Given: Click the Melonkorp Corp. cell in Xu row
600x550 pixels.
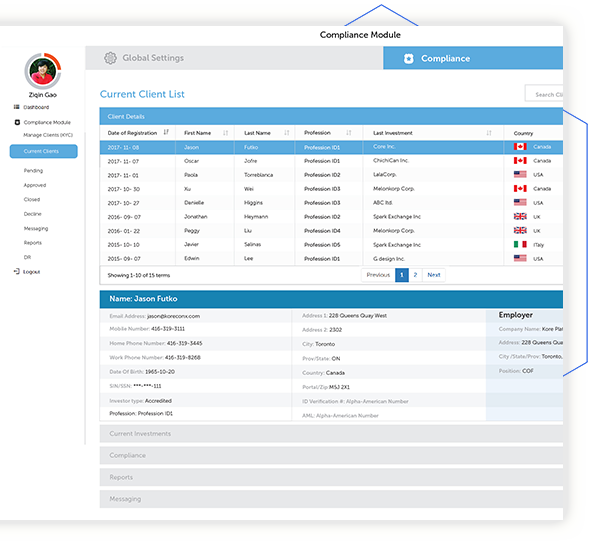Looking at the screenshot, I should tap(394, 189).
